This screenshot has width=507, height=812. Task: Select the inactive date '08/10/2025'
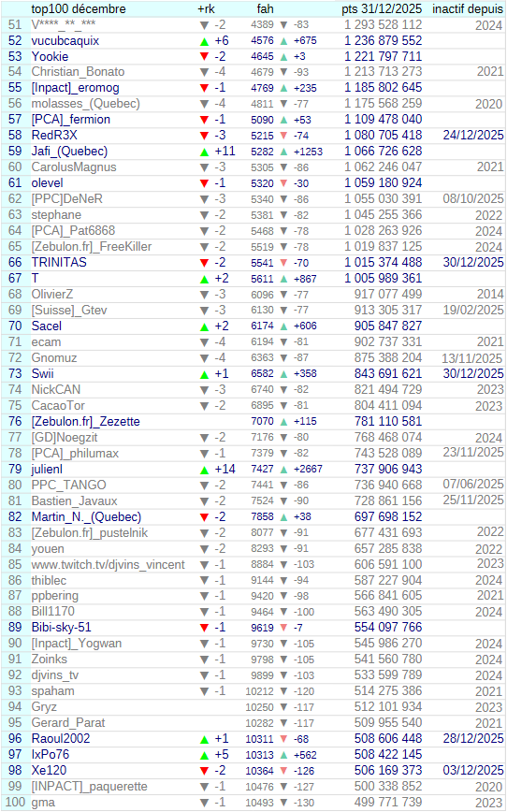tap(473, 199)
